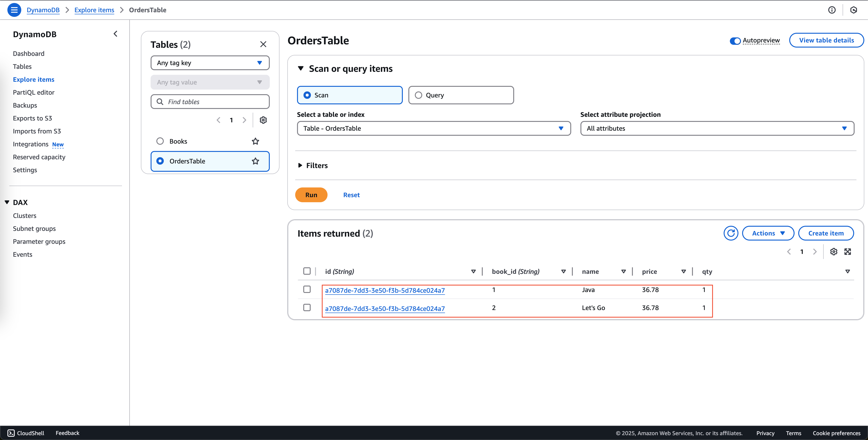The image size is (868, 440).
Task: Expand items table to full screen
Action: coord(848,251)
